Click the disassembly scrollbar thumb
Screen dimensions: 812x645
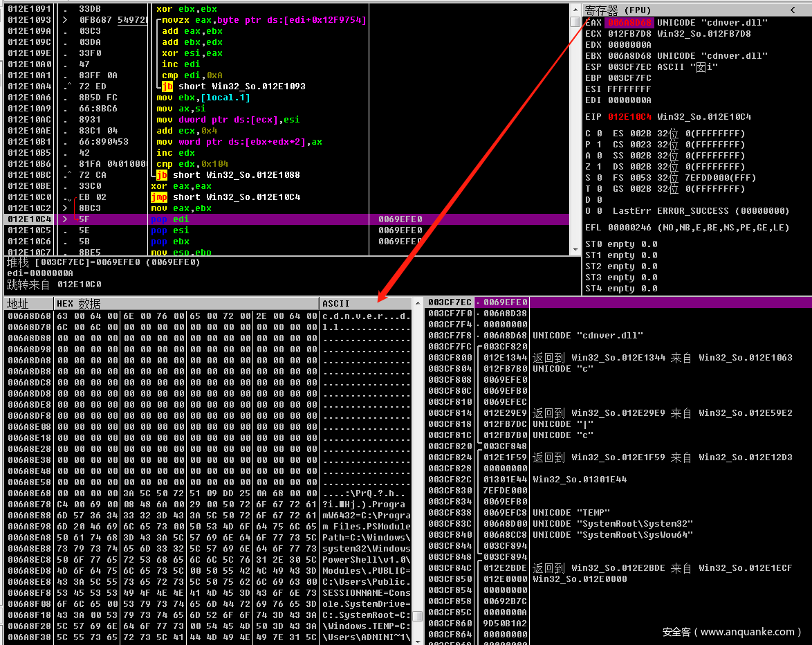pyautogui.click(x=575, y=22)
